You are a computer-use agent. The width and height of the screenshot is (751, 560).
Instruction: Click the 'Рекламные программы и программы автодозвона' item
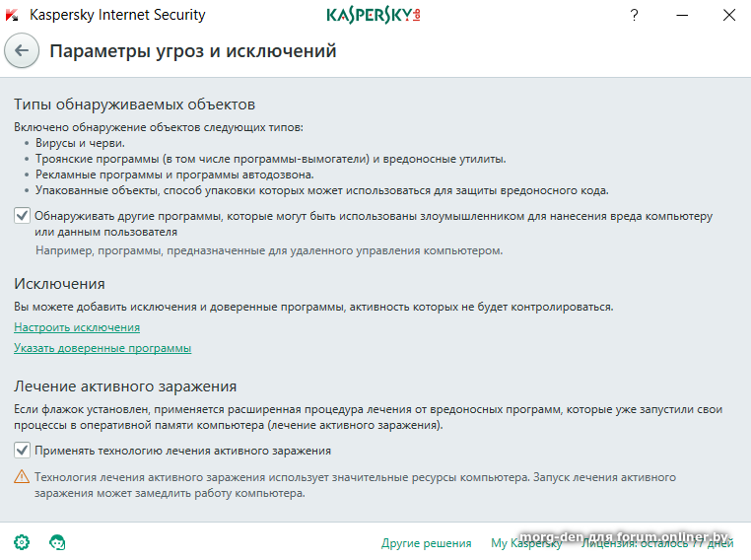174,175
